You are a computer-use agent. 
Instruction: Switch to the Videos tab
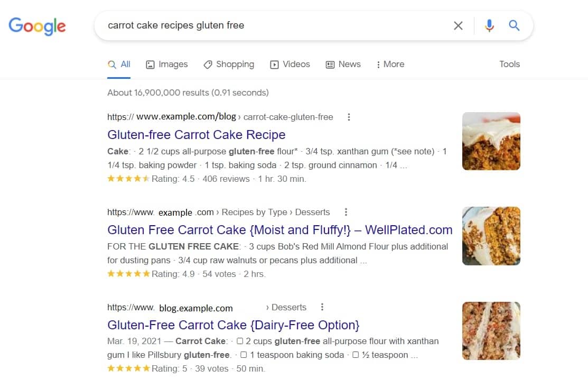coord(290,64)
